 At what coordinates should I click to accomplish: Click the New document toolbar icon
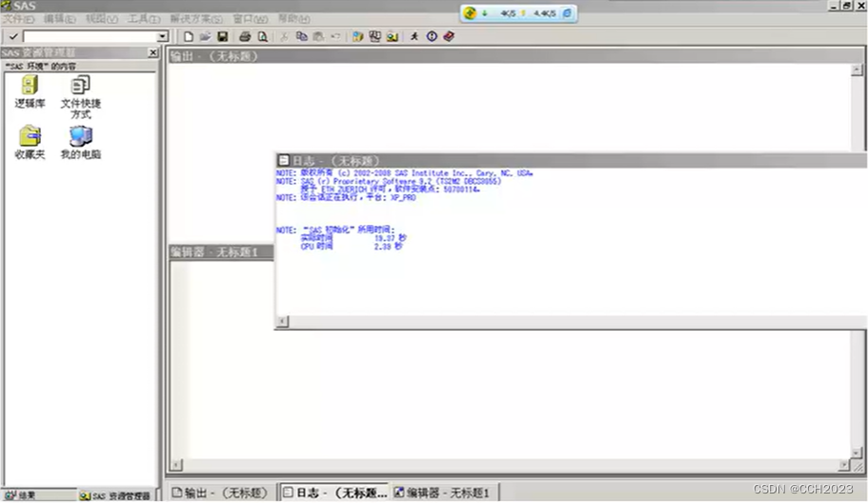pos(189,36)
